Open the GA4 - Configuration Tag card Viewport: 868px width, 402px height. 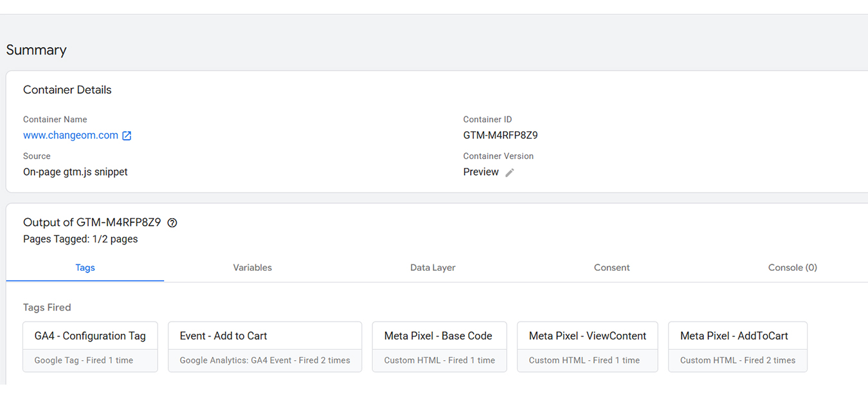click(x=90, y=347)
